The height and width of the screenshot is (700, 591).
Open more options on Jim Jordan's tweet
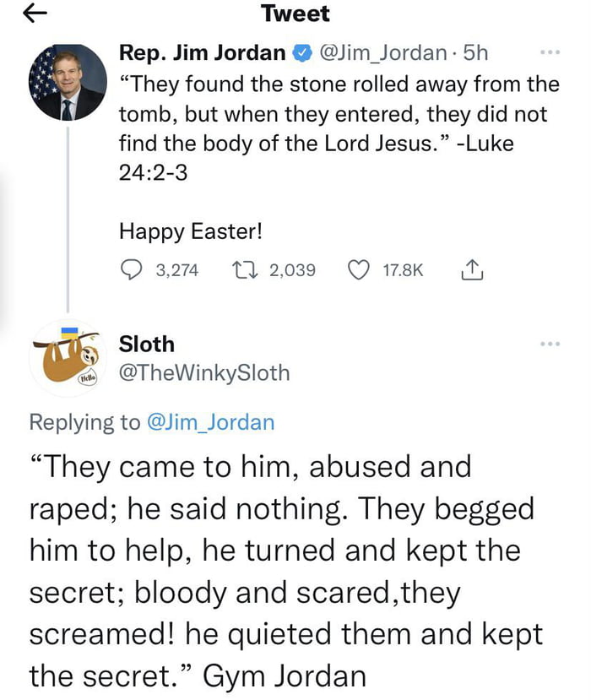point(550,52)
